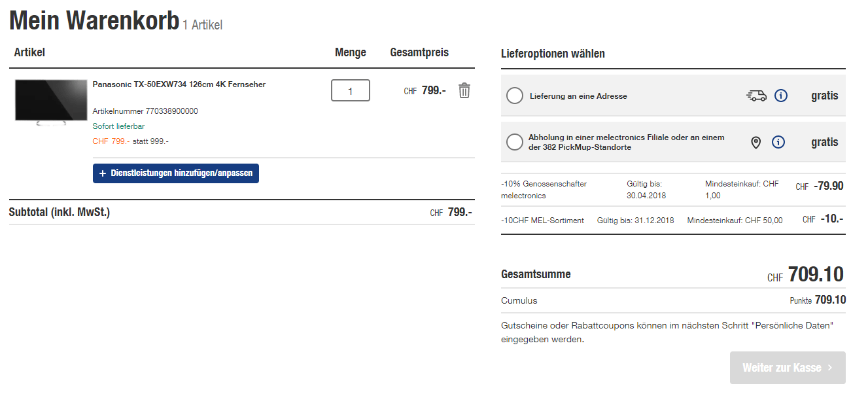Image resolution: width=868 pixels, height=409 pixels.
Task: Click the 'Lieferoptionen wählen' heading
Action: click(x=553, y=54)
